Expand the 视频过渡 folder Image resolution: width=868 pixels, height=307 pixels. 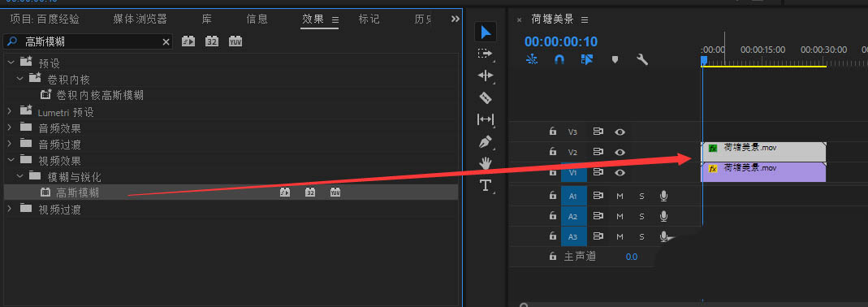pos(10,210)
